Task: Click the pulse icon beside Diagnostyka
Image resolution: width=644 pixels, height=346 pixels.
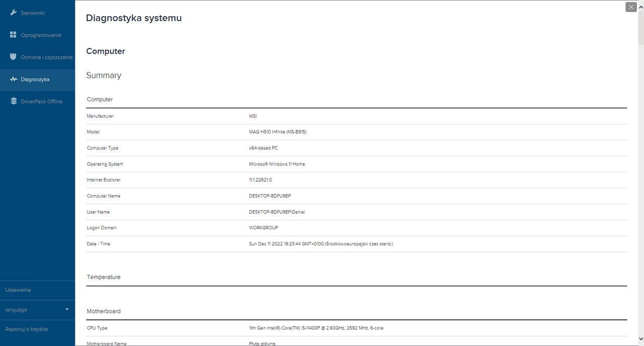Action: pos(14,79)
